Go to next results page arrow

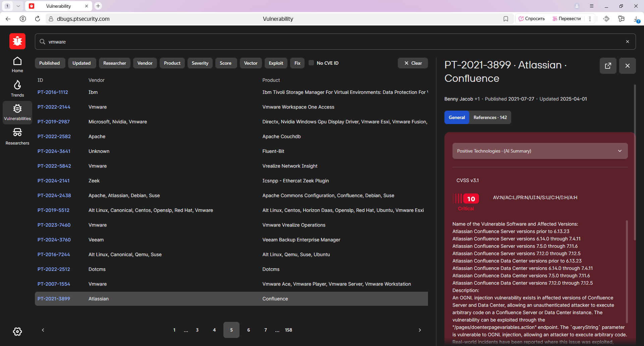(420, 330)
